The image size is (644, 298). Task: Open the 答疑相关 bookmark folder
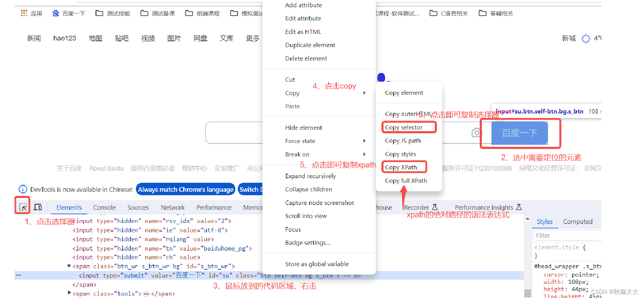click(x=496, y=13)
